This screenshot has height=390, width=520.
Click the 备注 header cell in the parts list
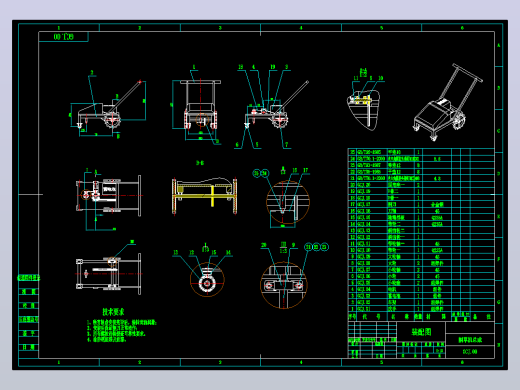tap(482, 317)
